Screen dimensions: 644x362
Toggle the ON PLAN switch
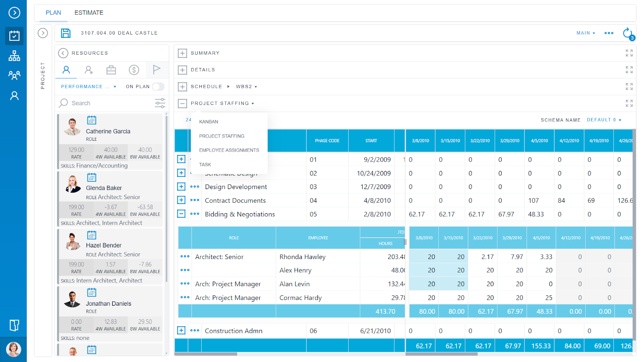coord(158,86)
